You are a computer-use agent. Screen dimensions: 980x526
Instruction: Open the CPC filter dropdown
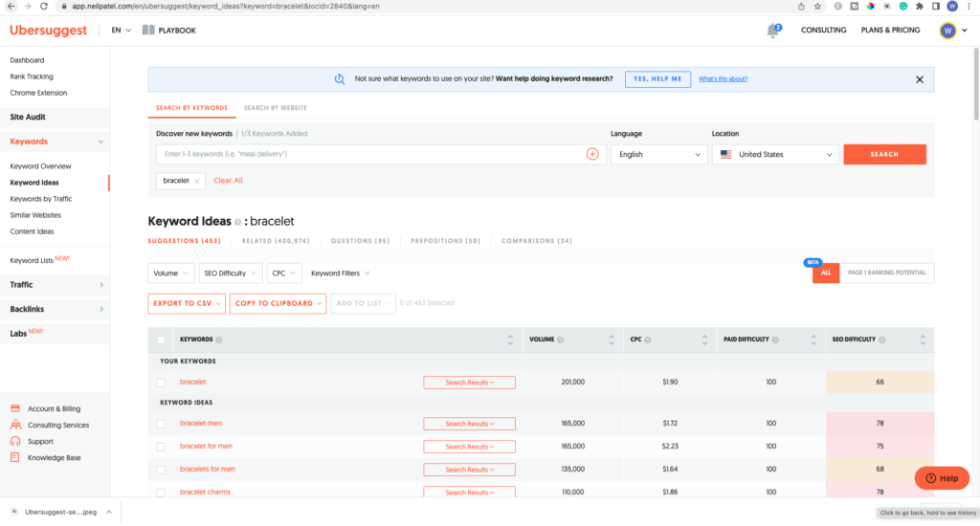(283, 273)
